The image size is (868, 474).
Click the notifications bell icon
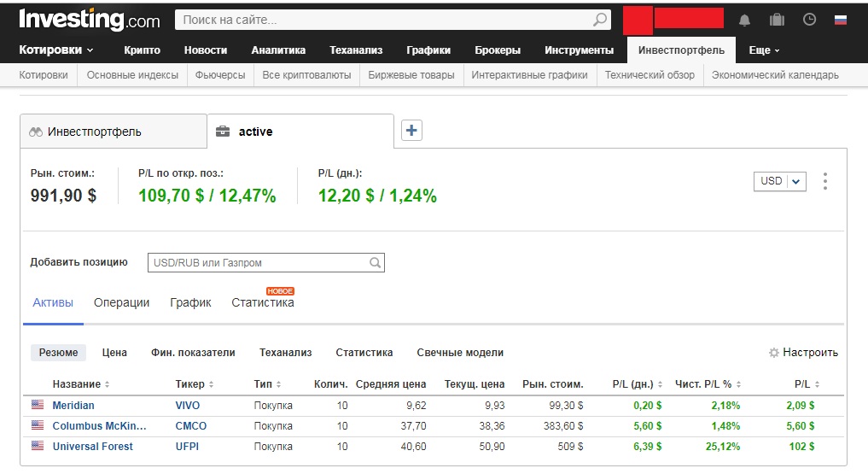744,20
